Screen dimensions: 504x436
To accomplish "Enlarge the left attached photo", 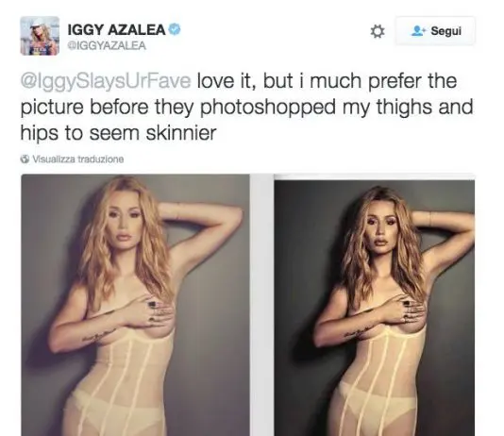I will (135, 305).
